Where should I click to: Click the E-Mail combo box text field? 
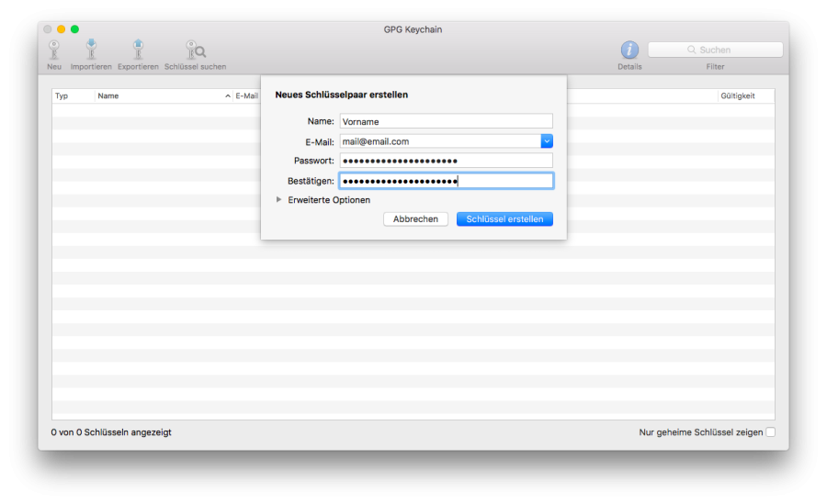coord(439,141)
